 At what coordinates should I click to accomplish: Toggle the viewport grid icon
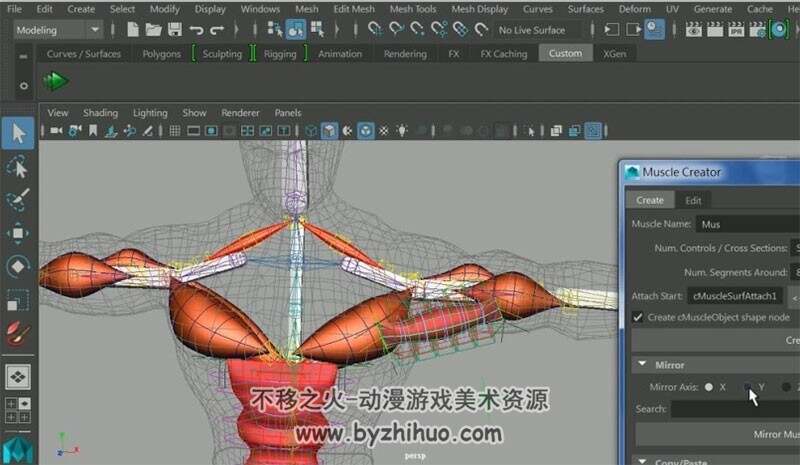pos(174,131)
